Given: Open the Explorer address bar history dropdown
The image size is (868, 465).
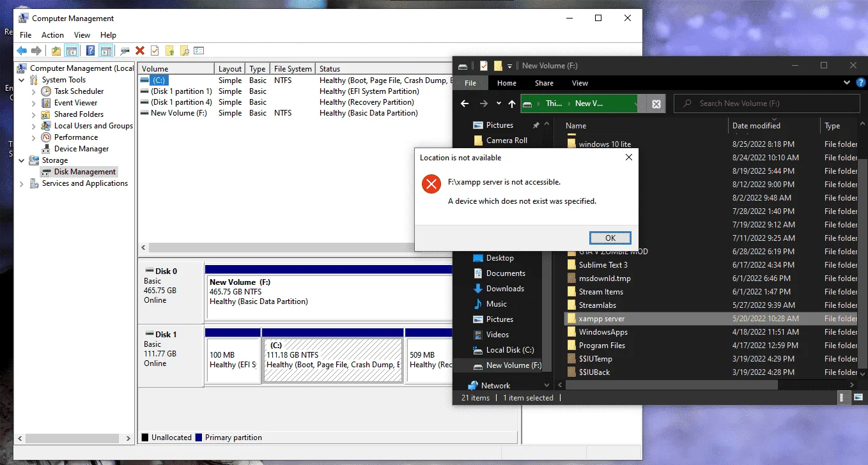Looking at the screenshot, I should tap(637, 103).
